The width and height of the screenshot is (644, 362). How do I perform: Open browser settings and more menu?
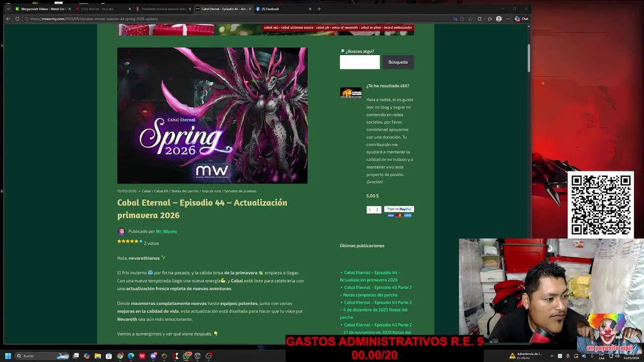[508, 19]
